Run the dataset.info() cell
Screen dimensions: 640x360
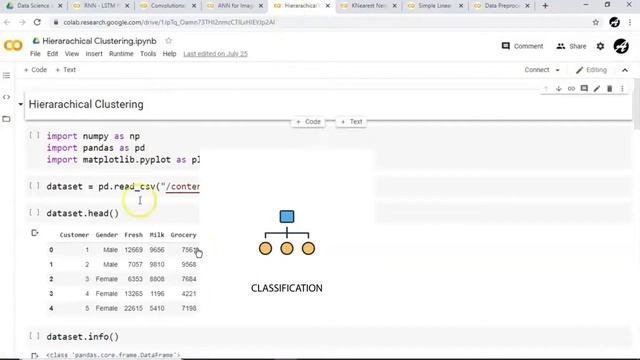point(35,336)
